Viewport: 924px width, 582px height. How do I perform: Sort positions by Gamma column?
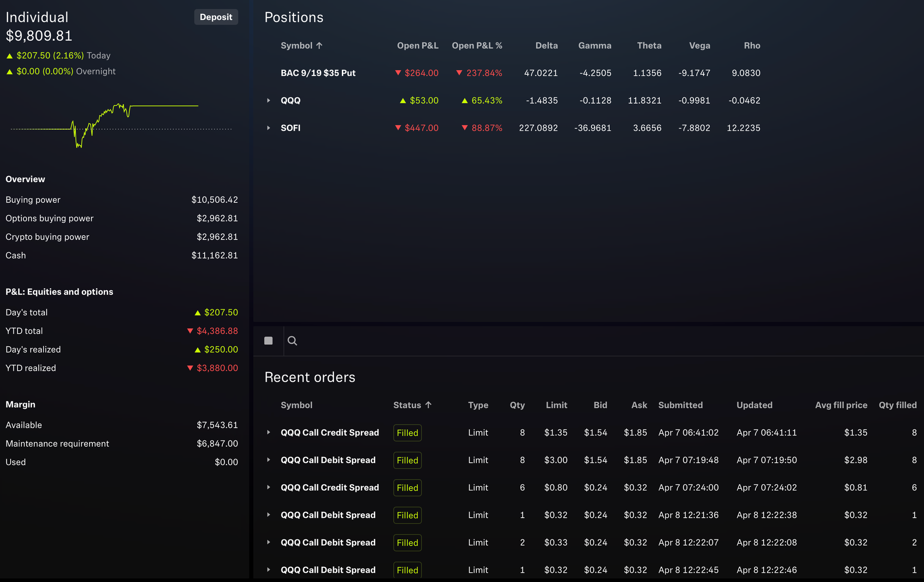point(595,45)
